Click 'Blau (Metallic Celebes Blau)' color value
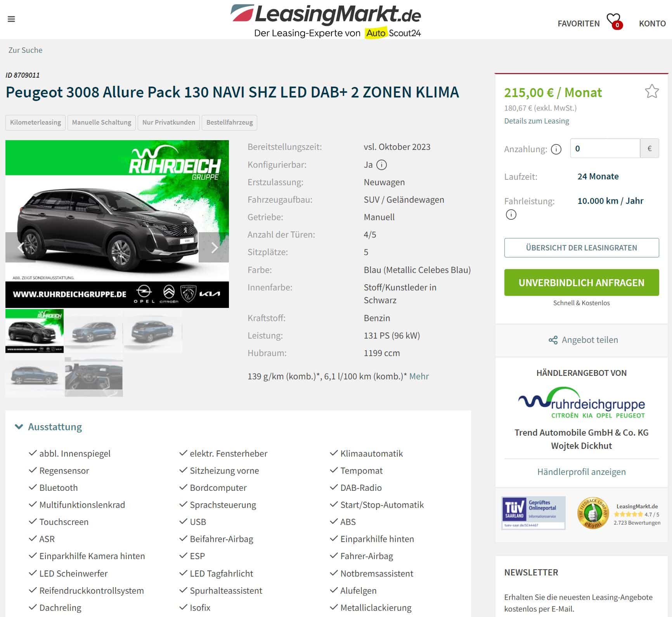Image resolution: width=672 pixels, height=617 pixels. [417, 270]
